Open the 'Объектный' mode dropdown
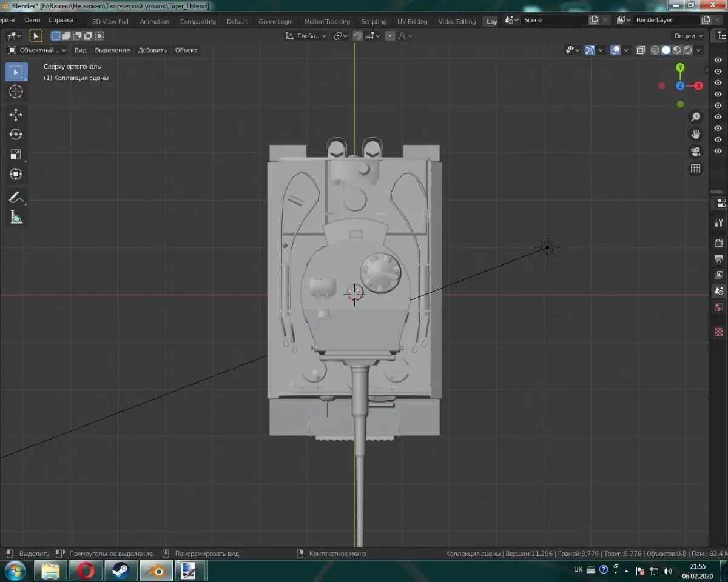 (x=37, y=50)
